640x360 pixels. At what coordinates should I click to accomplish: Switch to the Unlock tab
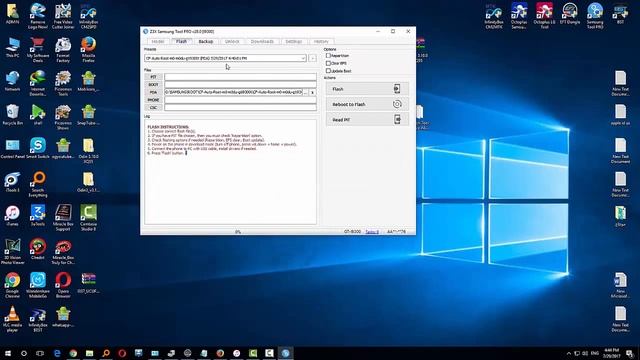coord(232,42)
